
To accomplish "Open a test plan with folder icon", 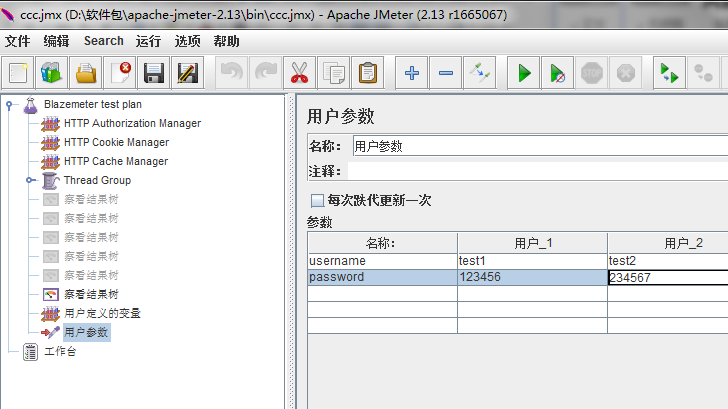I will tap(86, 73).
